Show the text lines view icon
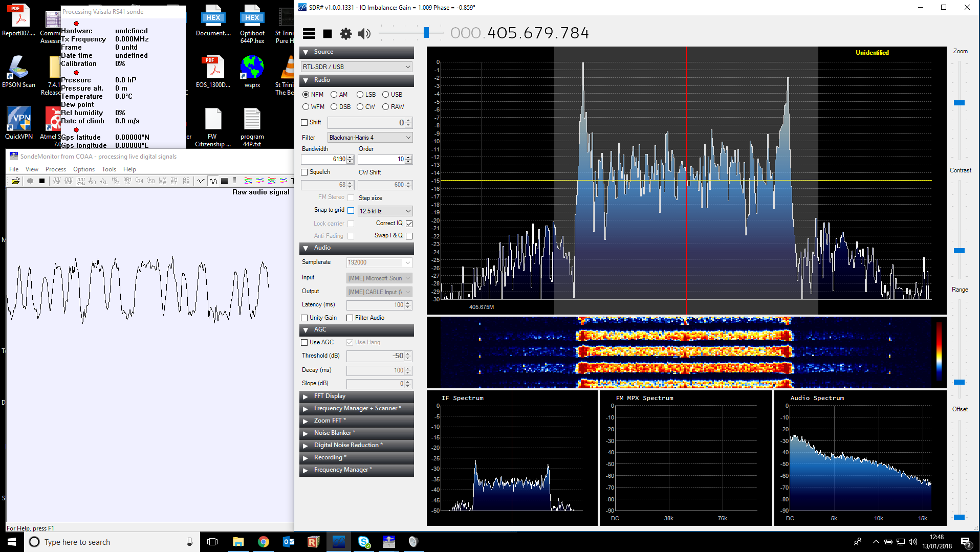Screen dimensions: 980x553 pos(224,181)
